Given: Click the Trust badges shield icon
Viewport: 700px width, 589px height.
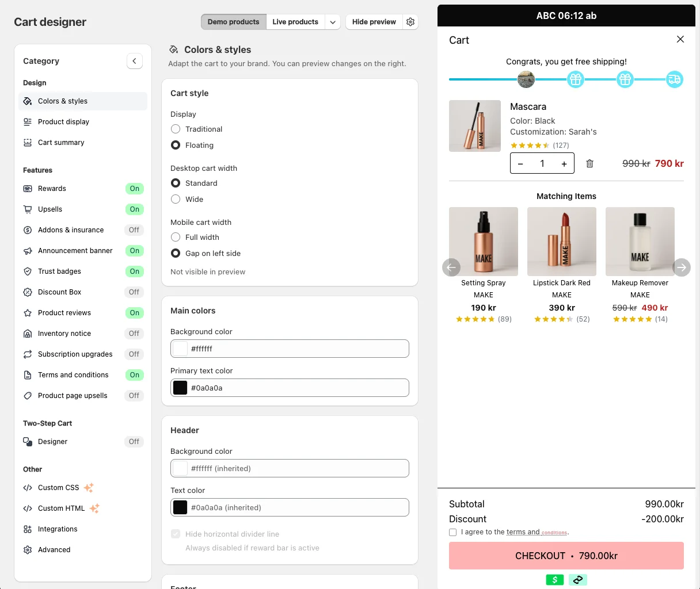Looking at the screenshot, I should tap(28, 271).
